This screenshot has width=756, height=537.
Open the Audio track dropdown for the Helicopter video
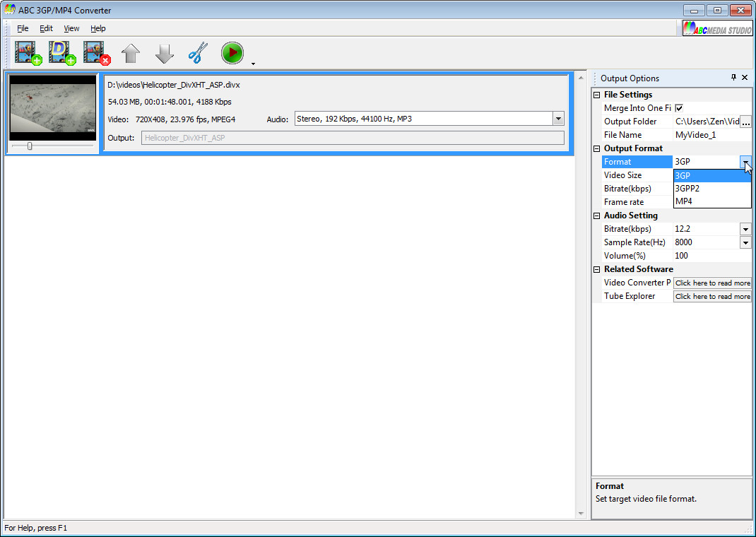[558, 119]
